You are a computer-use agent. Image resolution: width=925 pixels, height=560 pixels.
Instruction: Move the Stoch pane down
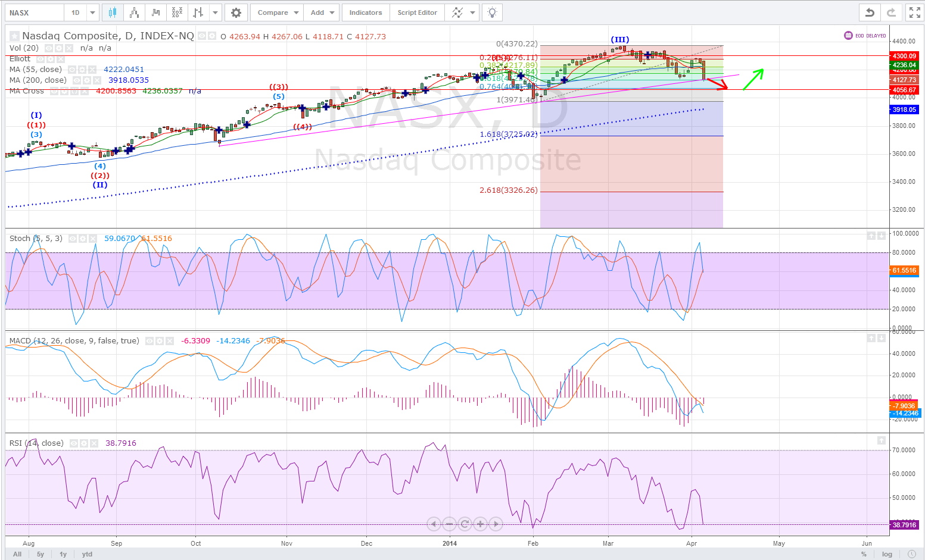click(x=882, y=236)
